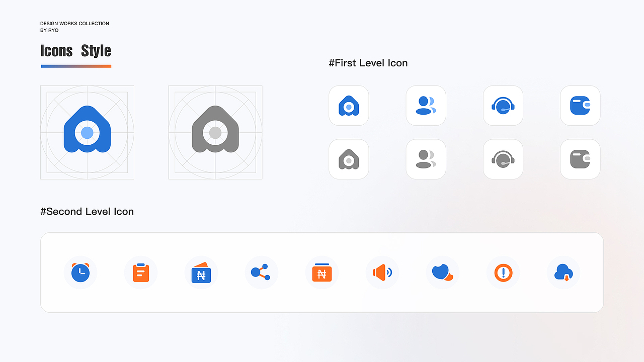Open the blue and orange chat bubbles icon

(443, 273)
